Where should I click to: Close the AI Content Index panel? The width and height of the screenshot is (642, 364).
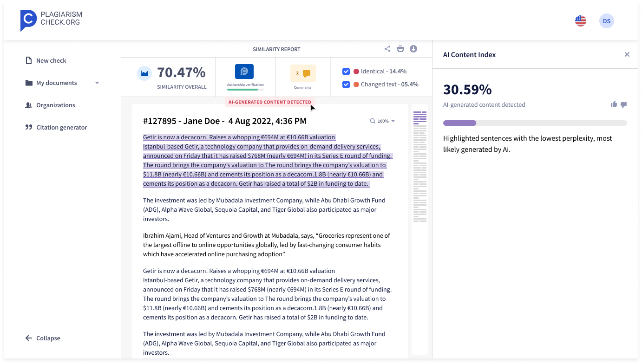pyautogui.click(x=627, y=54)
